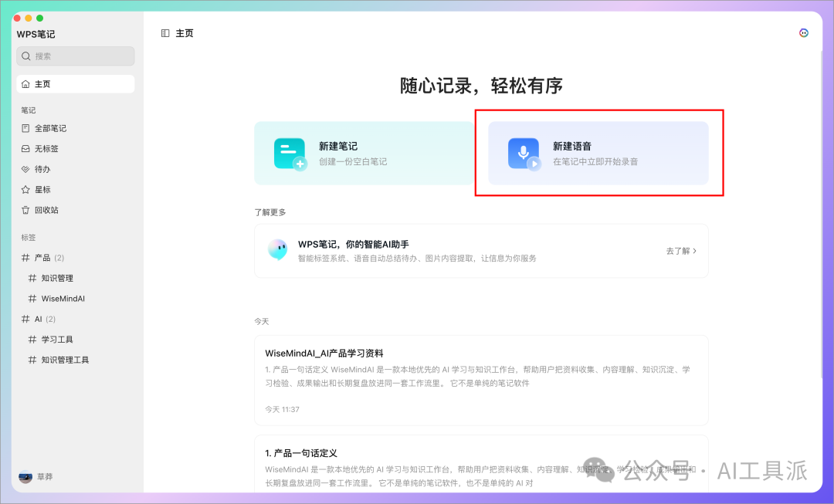Click the 回收站 trash icon

pos(25,210)
